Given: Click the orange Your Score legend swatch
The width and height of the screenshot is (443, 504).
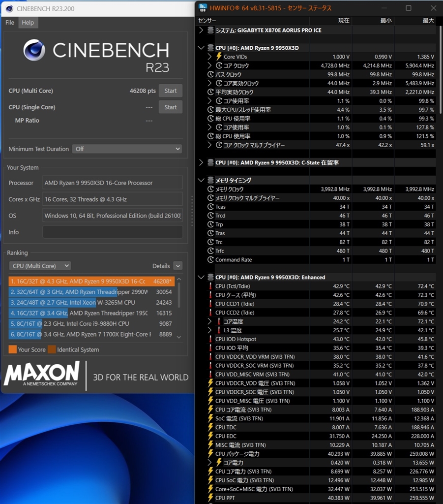Looking at the screenshot, I should [12, 349].
